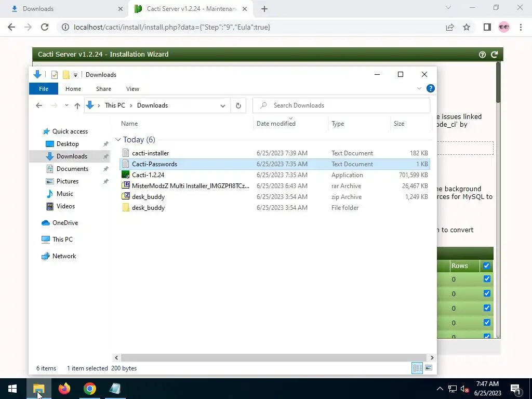The height and width of the screenshot is (399, 532).
Task: Open the View ribbon tab
Action: [132, 89]
